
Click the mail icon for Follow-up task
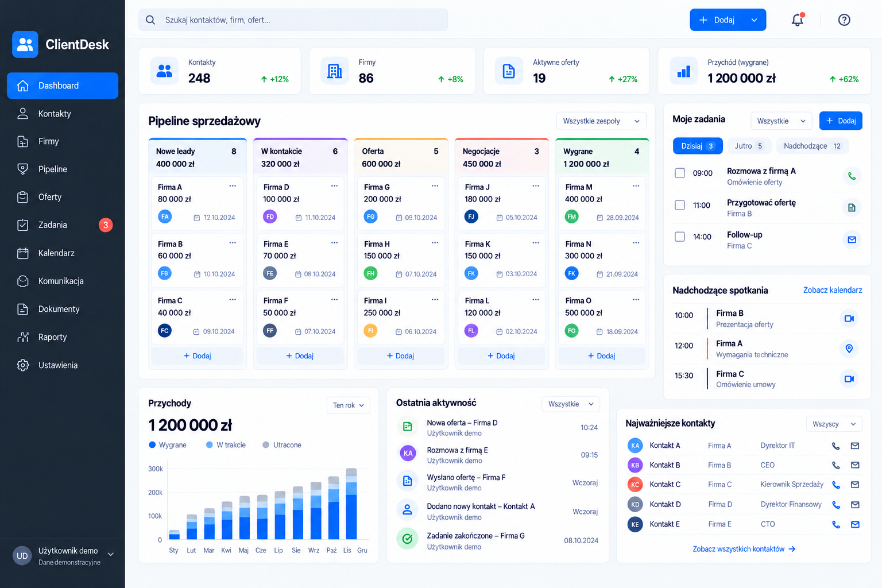pos(852,239)
